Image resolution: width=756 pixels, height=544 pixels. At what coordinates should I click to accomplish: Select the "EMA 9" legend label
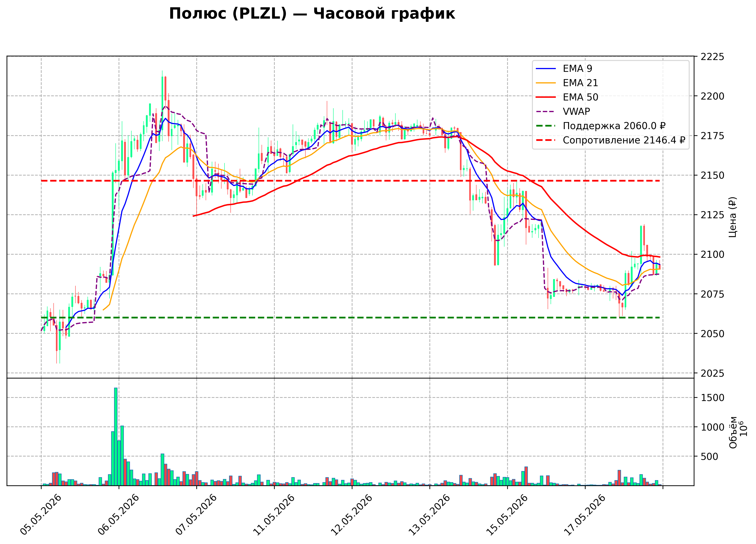pos(578,69)
